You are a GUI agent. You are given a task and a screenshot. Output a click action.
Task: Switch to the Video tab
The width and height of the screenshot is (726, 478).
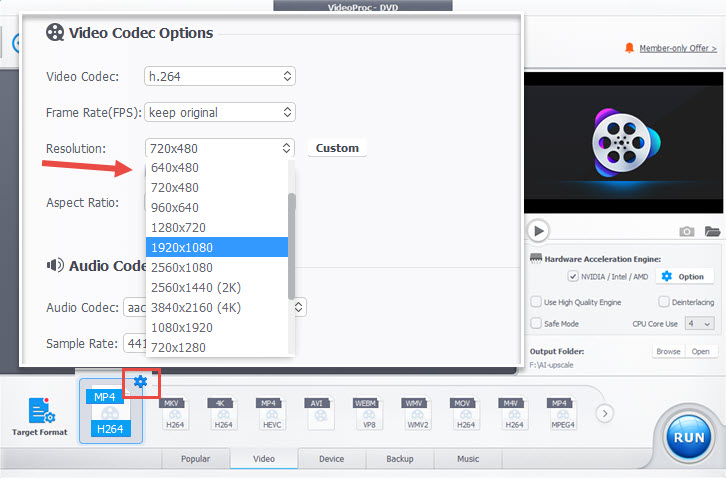tap(264, 459)
